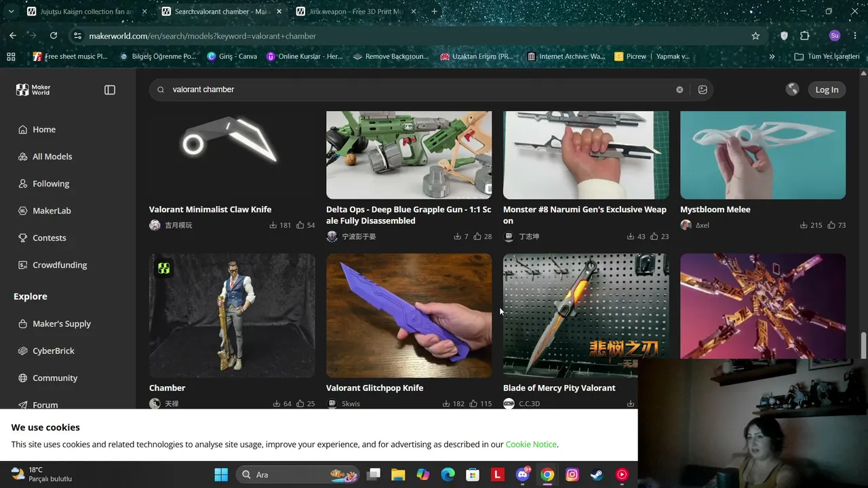Viewport: 868px width, 488px height.
Task: Open File Explorer from the taskbar
Action: tap(398, 474)
